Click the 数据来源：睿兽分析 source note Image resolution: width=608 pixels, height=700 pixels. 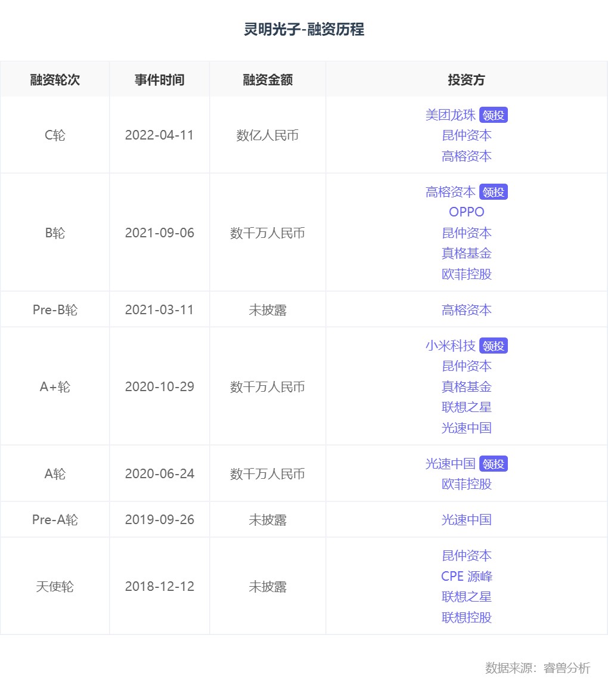(538, 668)
